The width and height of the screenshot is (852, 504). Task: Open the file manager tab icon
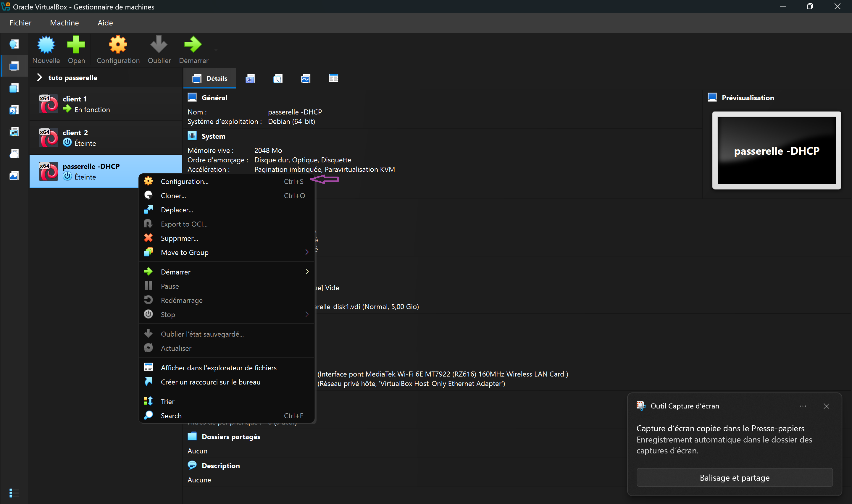click(333, 78)
